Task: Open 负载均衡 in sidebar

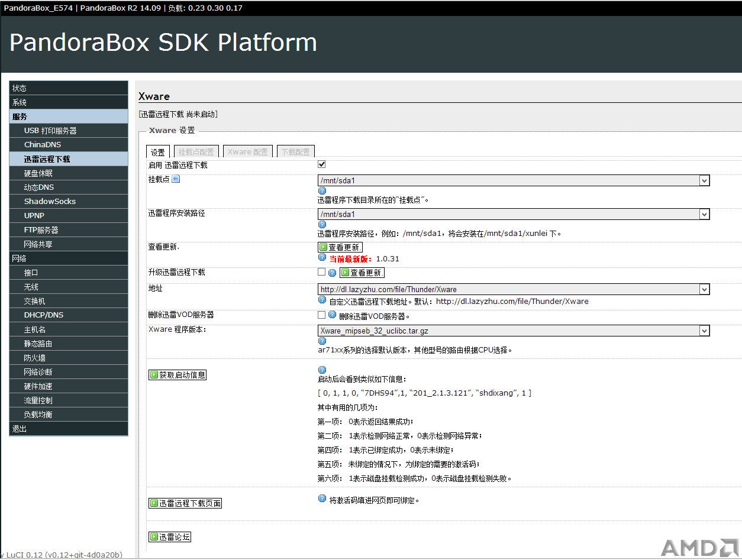Action: (x=69, y=415)
